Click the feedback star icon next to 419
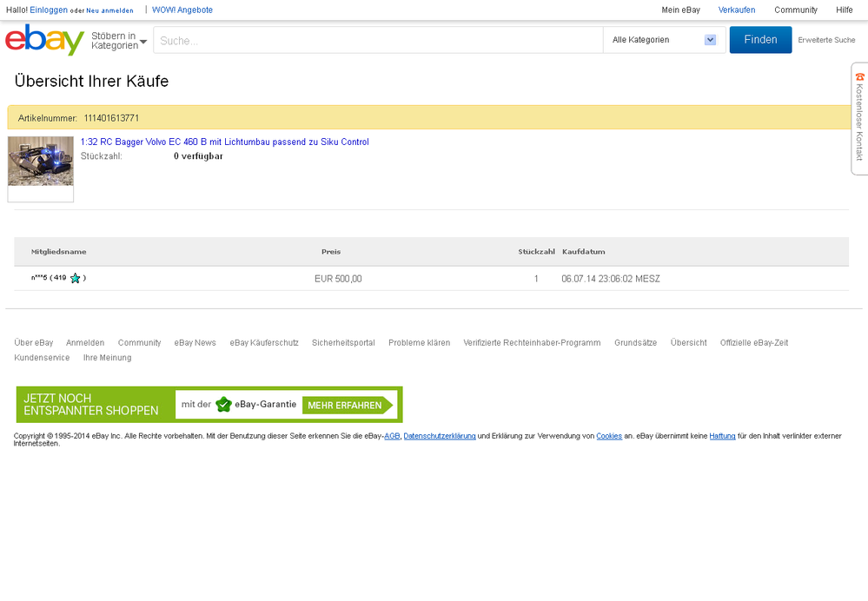This screenshot has width=868, height=601. coord(76,279)
